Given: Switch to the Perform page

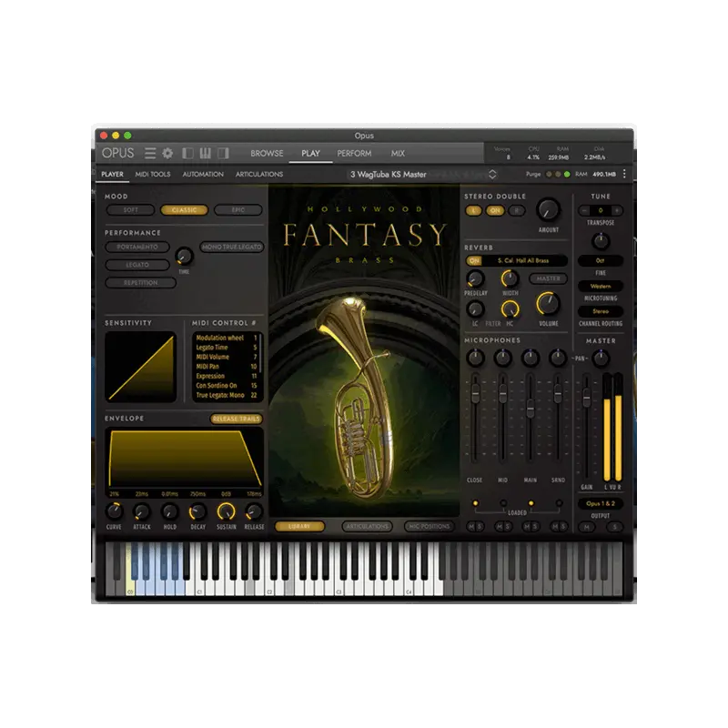Looking at the screenshot, I should (x=354, y=153).
